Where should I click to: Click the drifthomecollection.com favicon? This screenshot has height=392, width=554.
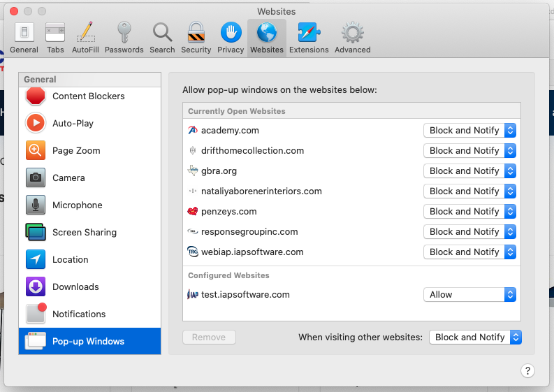tap(193, 150)
